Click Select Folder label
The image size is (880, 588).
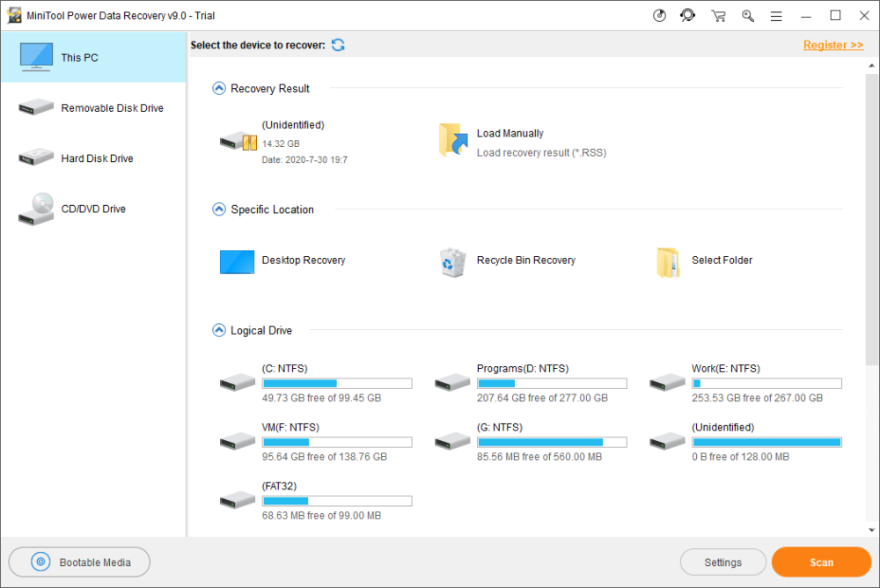(x=722, y=260)
